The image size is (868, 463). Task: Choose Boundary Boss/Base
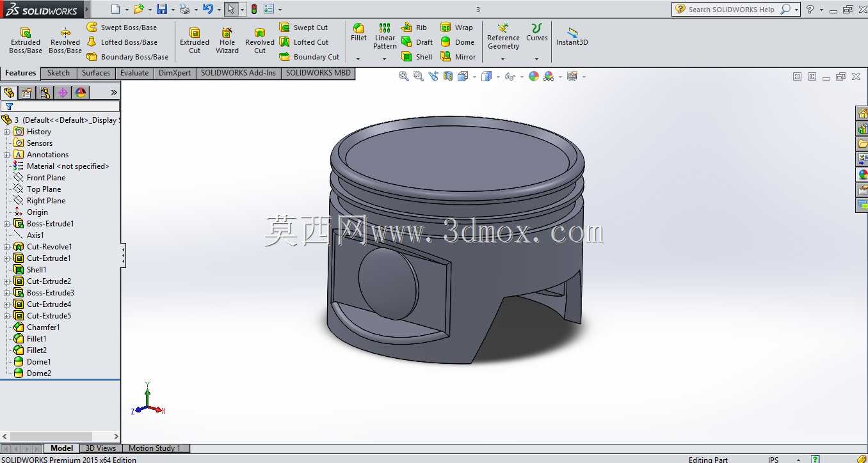tap(127, 57)
